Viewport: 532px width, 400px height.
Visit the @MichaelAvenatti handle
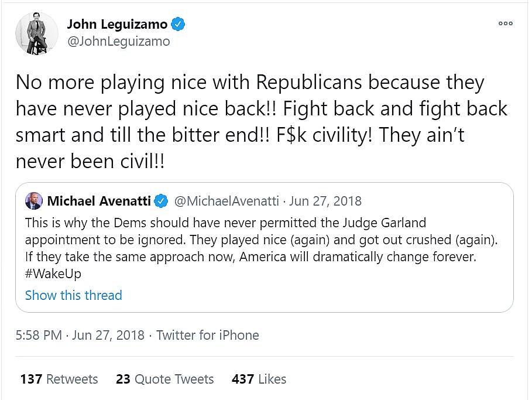point(228,201)
